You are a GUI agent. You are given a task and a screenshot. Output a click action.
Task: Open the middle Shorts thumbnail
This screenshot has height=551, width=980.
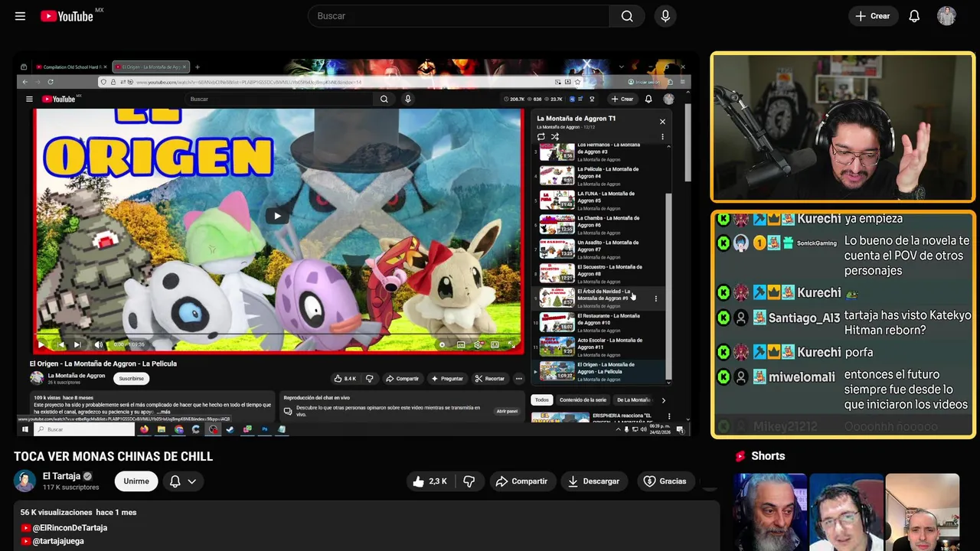click(x=846, y=512)
